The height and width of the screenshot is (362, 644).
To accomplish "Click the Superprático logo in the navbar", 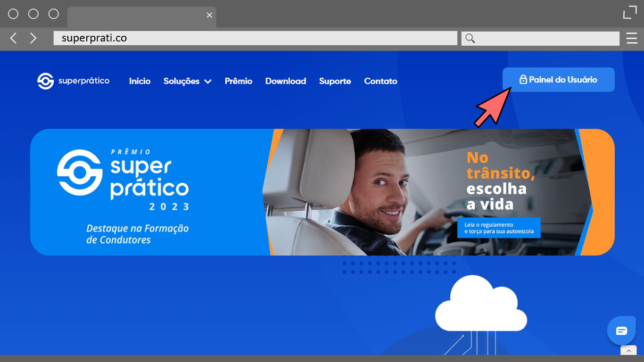I will (x=73, y=81).
